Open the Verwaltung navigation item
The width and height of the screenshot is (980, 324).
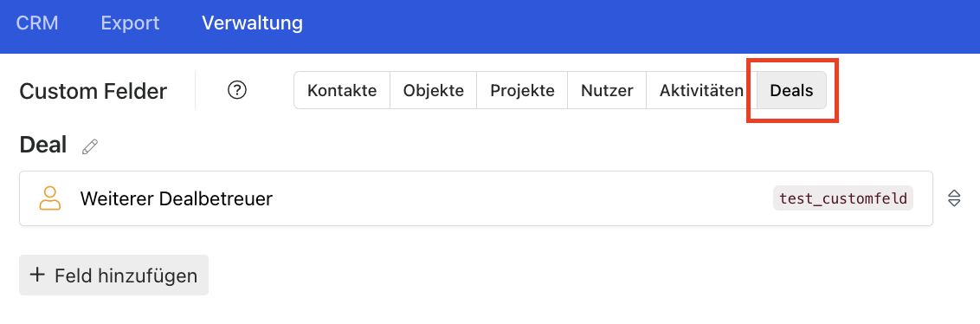coord(252,23)
